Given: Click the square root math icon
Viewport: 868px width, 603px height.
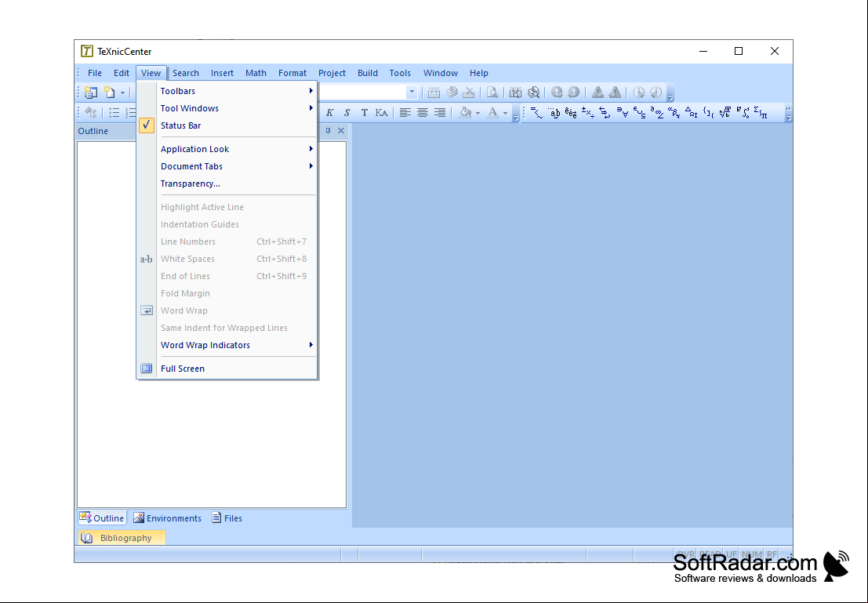Looking at the screenshot, I should [726, 113].
